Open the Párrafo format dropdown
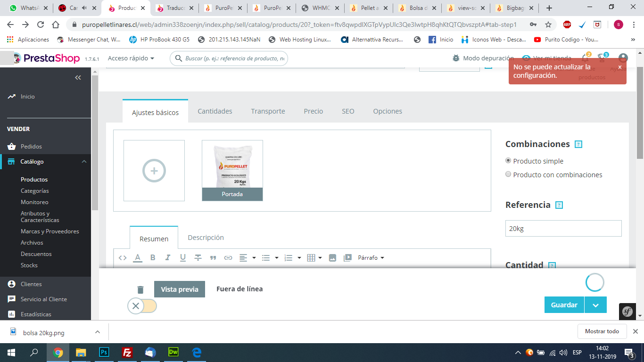The height and width of the screenshot is (362, 644). pyautogui.click(x=371, y=258)
